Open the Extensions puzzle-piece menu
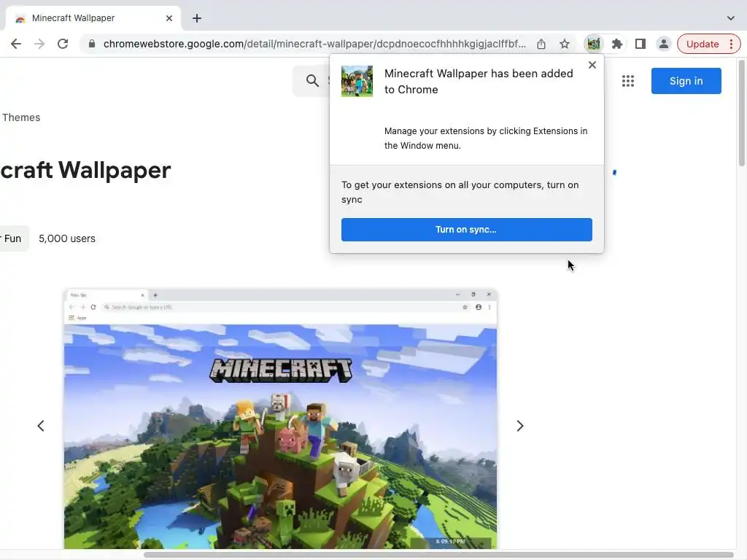 click(x=617, y=44)
